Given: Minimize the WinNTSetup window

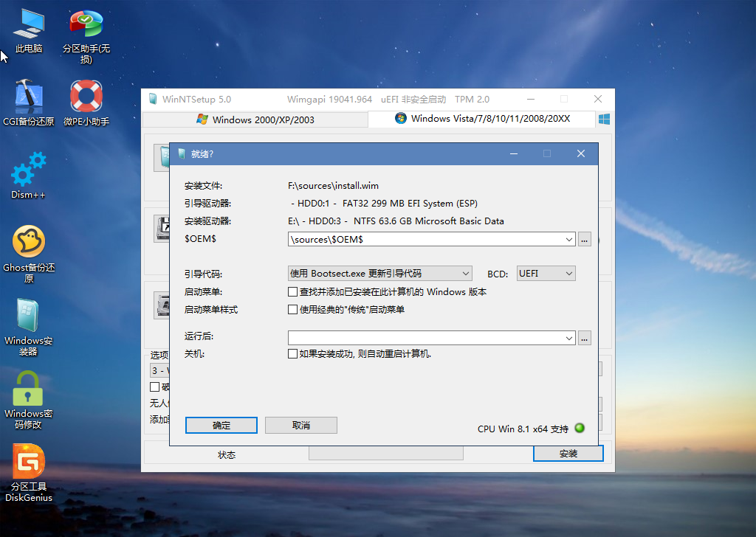Looking at the screenshot, I should click(531, 100).
